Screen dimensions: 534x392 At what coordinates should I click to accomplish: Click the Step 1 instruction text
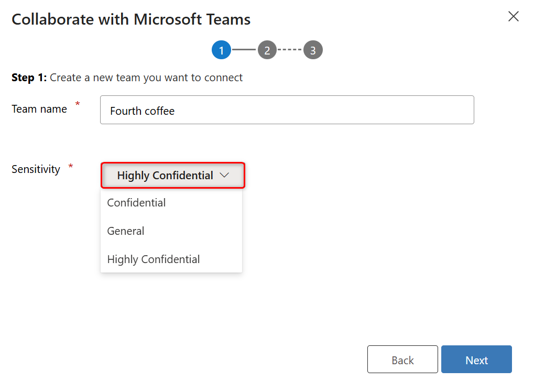127,78
